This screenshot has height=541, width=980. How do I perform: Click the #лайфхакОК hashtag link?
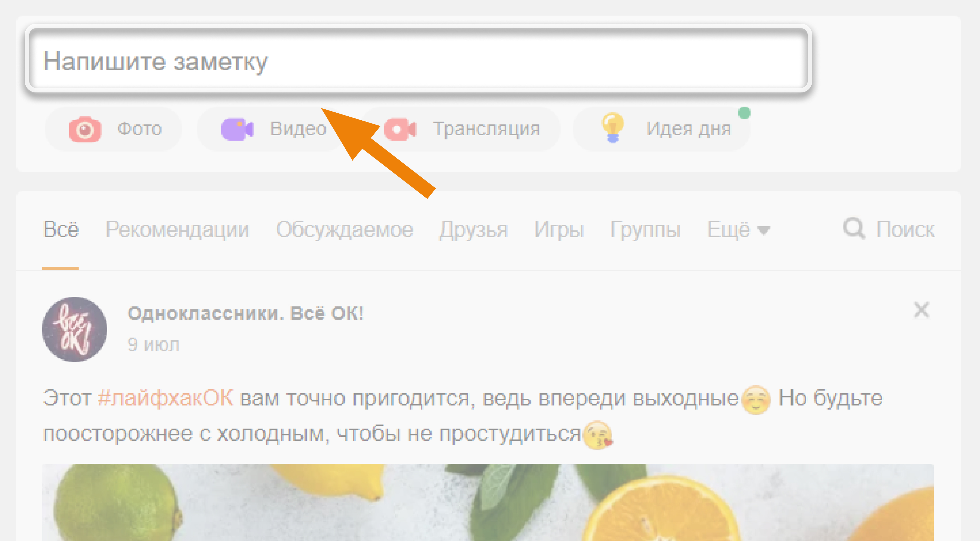pos(166,398)
